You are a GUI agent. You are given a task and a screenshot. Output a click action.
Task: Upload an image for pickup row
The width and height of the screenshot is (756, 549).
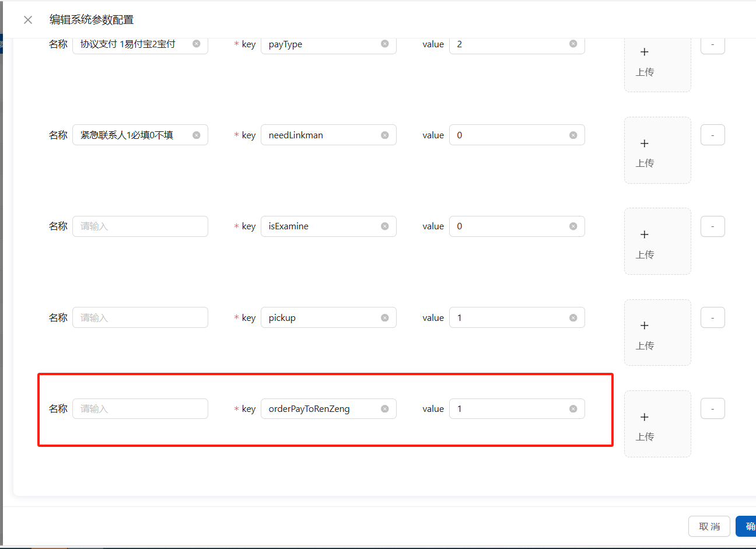pyautogui.click(x=657, y=333)
